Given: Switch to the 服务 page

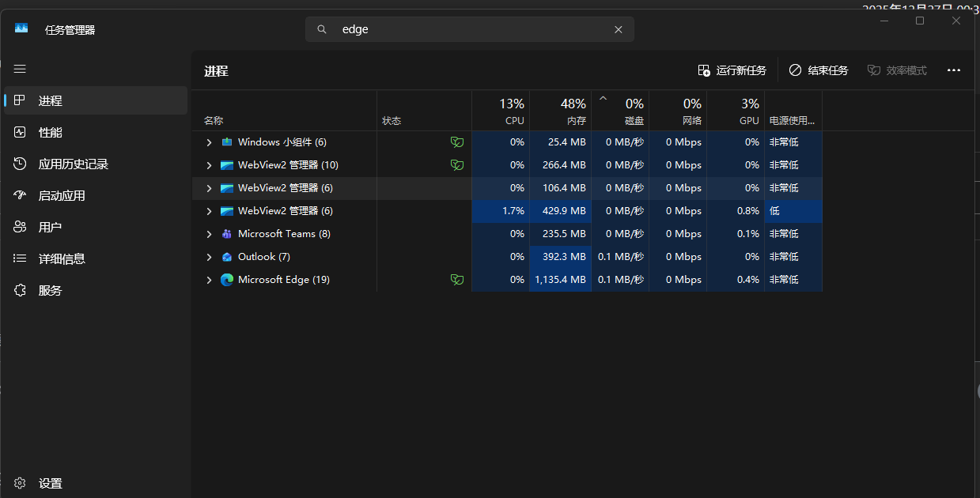Looking at the screenshot, I should coord(96,290).
